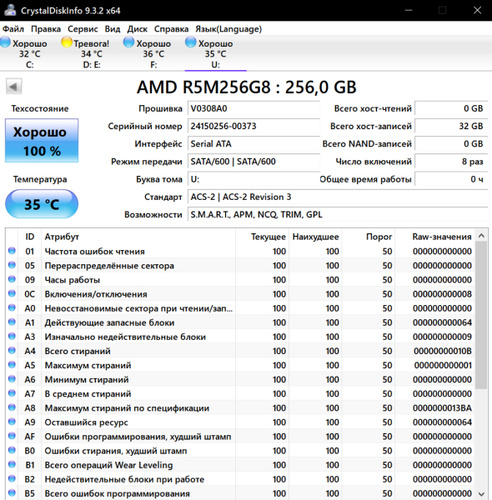Select the Включения/отключения attribute name

[x=96, y=294]
